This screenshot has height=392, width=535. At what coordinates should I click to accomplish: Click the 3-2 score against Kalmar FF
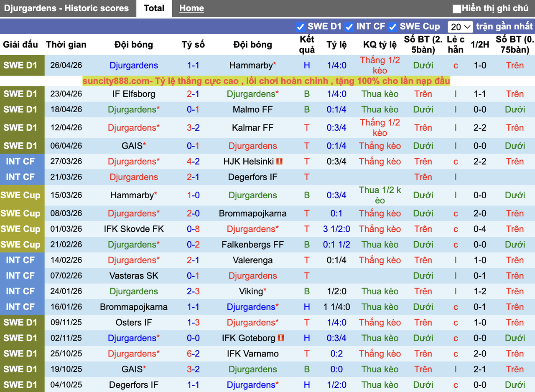(193, 128)
